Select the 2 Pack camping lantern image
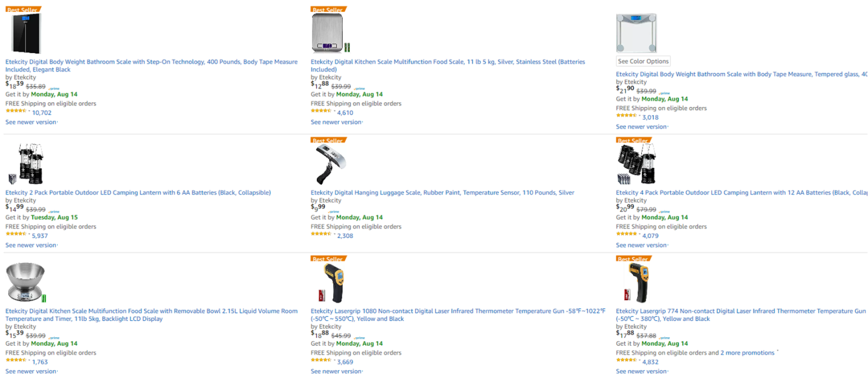 click(25, 164)
